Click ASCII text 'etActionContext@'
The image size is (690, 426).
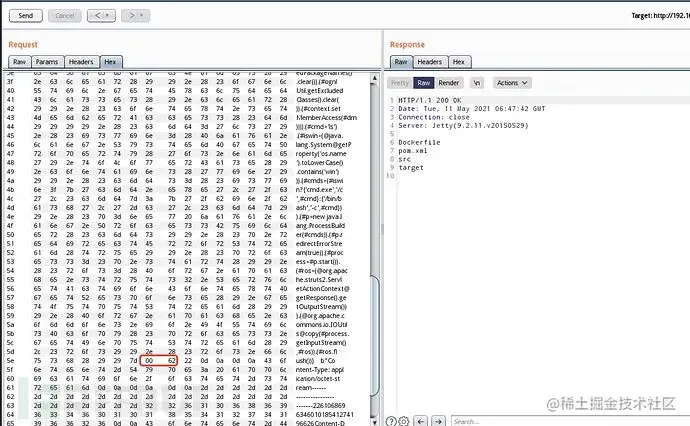click(323, 289)
